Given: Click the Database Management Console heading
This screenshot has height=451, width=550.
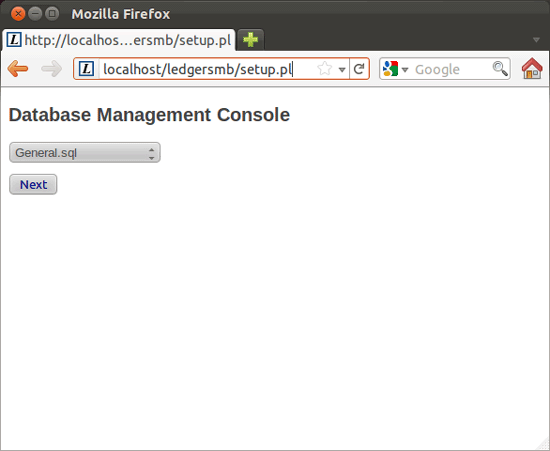Looking at the screenshot, I should click(149, 115).
